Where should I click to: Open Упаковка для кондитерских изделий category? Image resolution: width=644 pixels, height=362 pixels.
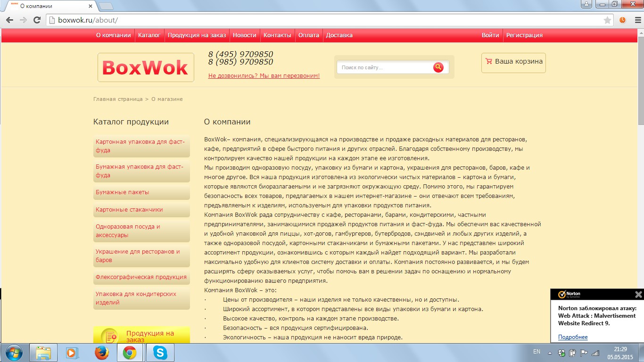coord(141,298)
